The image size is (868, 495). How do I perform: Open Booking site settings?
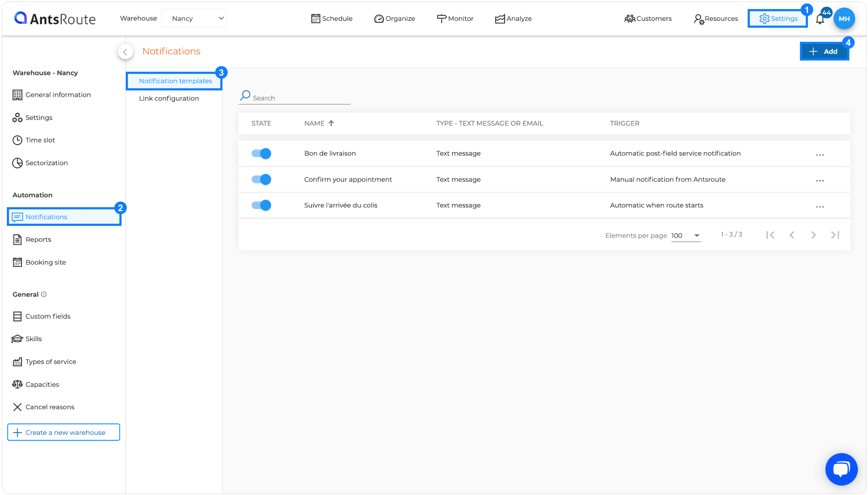(x=39, y=262)
